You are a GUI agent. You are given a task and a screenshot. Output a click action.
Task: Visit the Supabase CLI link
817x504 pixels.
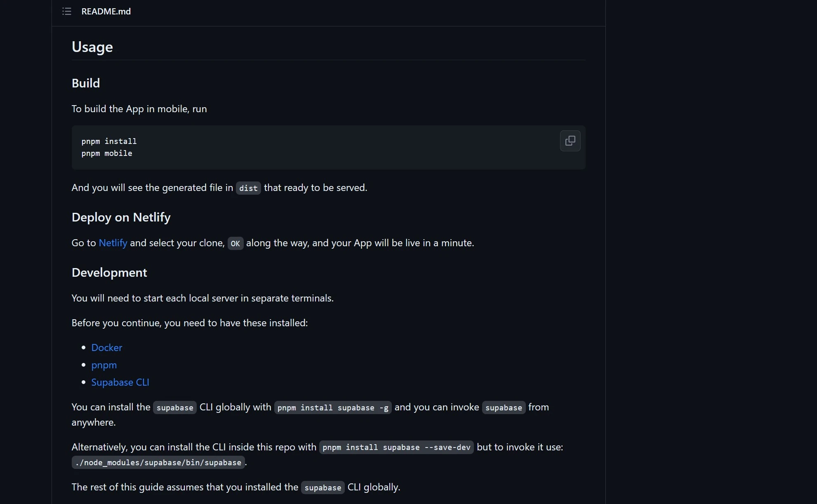tap(120, 382)
